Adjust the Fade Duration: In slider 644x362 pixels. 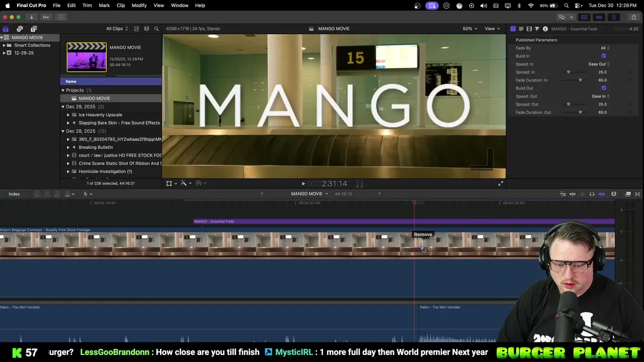click(580, 80)
